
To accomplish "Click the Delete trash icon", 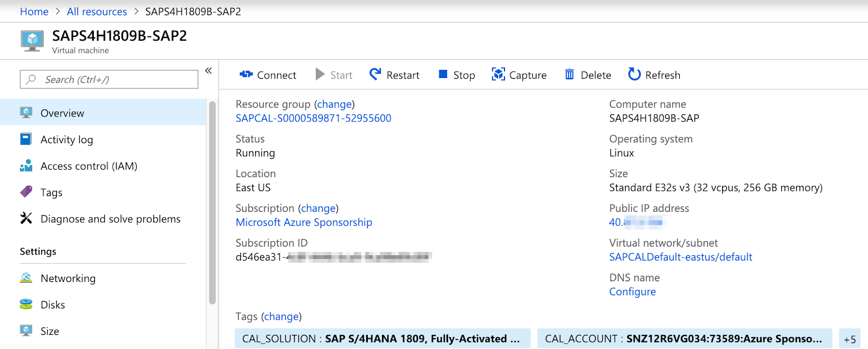I will pyautogui.click(x=569, y=74).
